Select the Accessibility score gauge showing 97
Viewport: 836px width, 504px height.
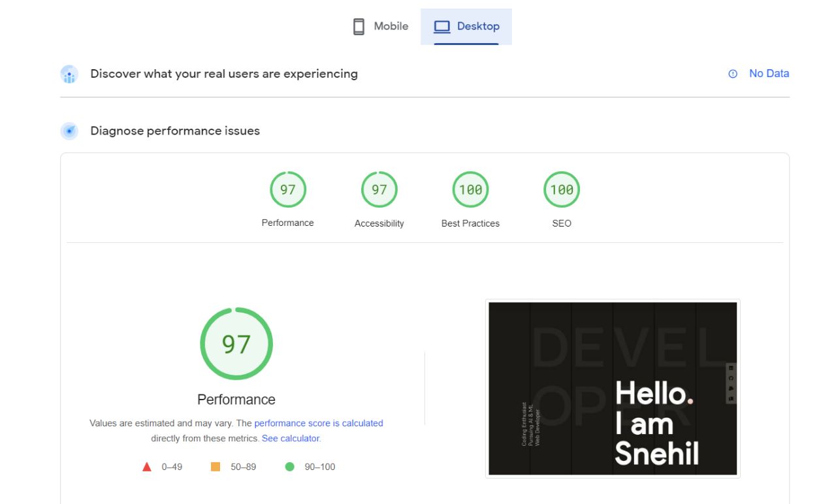379,190
